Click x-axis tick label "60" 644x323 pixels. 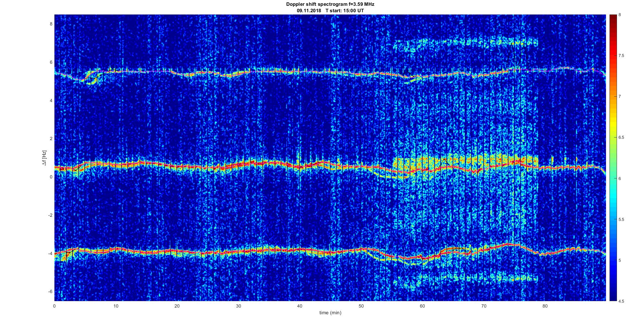[422, 306]
